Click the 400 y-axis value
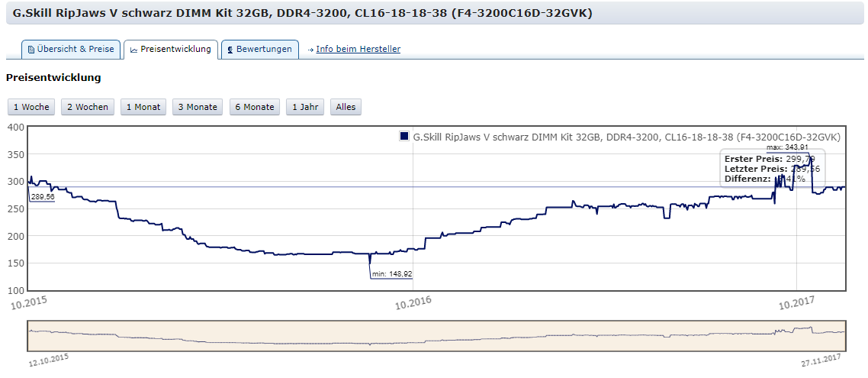This screenshot has height=378, width=868. click(15, 127)
